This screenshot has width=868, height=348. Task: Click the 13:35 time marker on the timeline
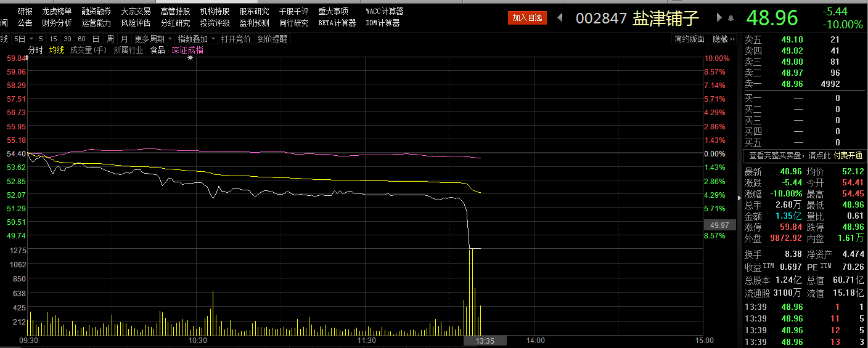[485, 341]
